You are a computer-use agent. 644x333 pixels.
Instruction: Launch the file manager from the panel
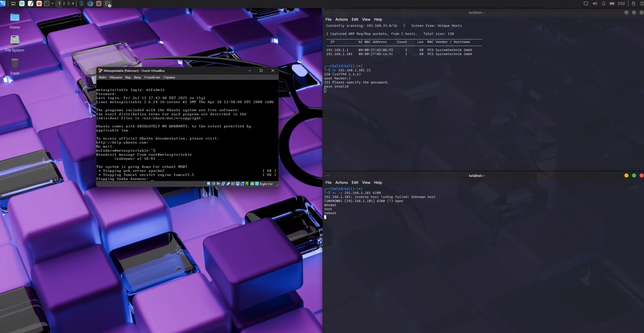click(22, 4)
